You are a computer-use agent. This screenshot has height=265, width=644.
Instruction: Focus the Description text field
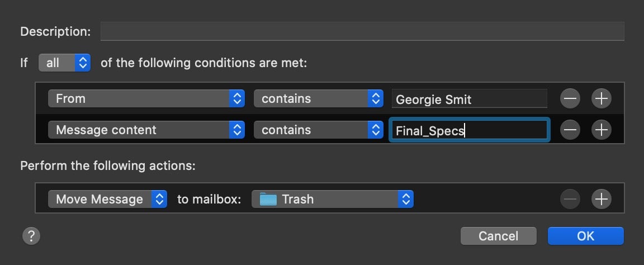[362, 31]
